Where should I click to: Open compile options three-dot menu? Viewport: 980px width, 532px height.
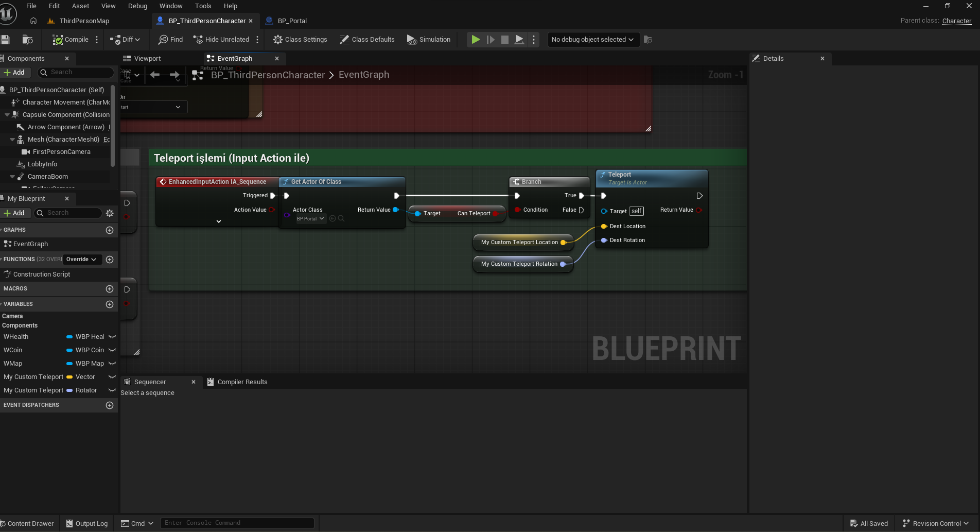point(97,40)
